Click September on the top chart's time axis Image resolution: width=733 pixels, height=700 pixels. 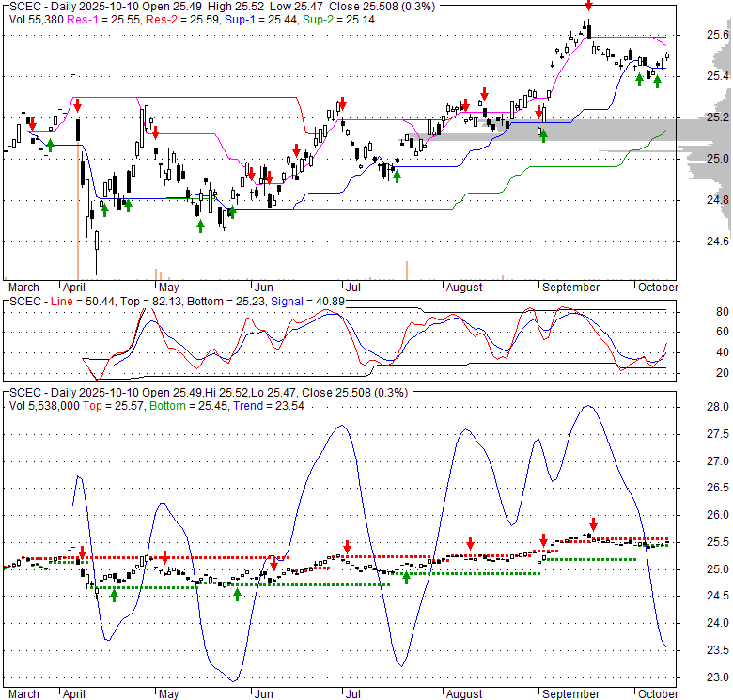(570, 287)
